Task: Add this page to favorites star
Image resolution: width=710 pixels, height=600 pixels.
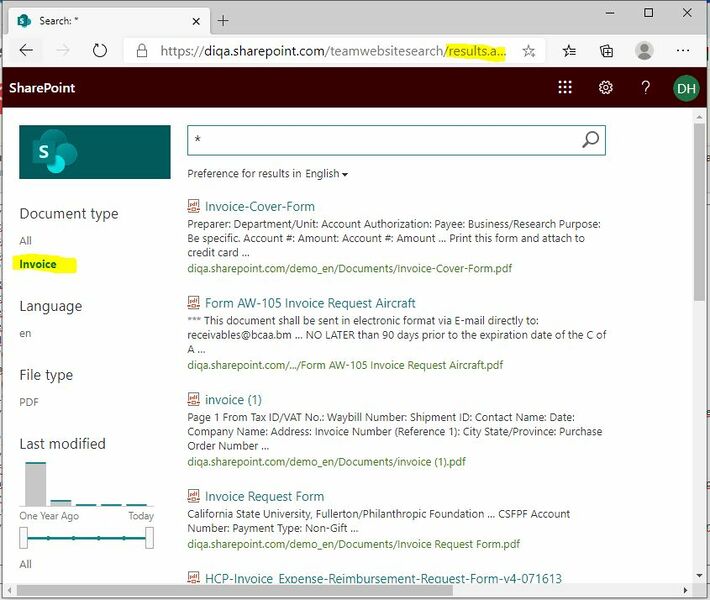Action: point(529,51)
